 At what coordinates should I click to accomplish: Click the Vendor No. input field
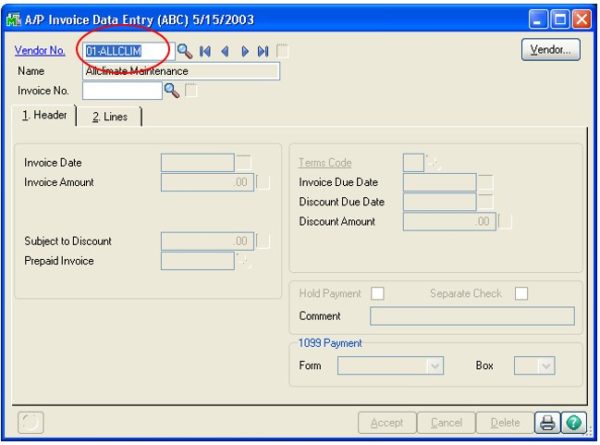tap(129, 51)
